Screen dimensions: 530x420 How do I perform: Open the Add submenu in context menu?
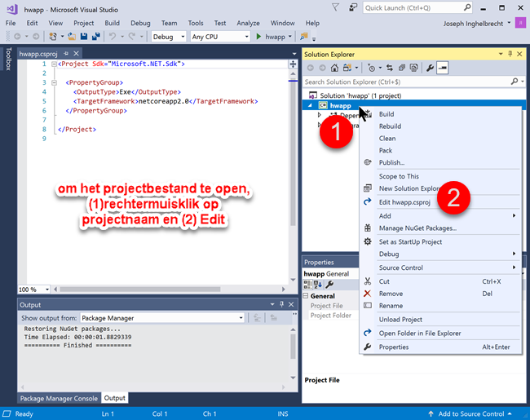click(439, 216)
